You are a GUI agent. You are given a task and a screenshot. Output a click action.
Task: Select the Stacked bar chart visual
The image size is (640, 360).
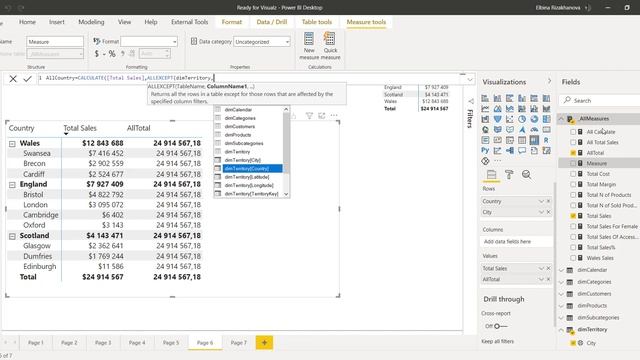pyautogui.click(x=485, y=98)
